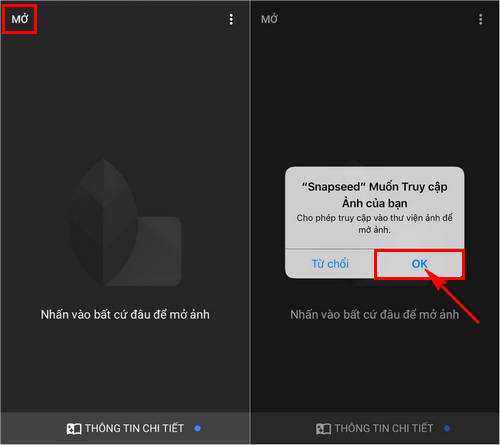The width and height of the screenshot is (500, 445).
Task: Tap OK in Snapseed photo access dialog
Action: click(419, 264)
